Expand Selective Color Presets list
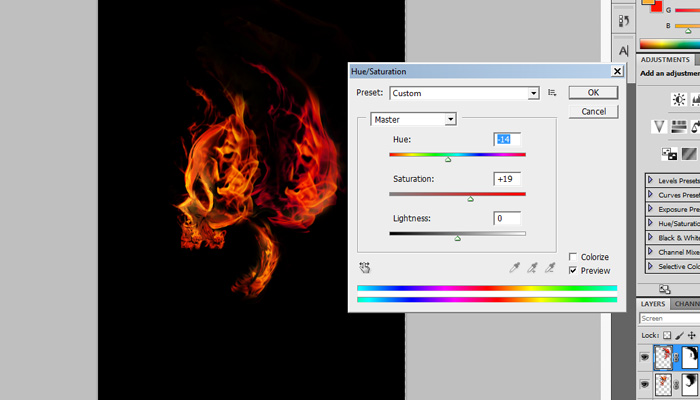Image resolution: width=700 pixels, height=400 pixels. point(650,266)
